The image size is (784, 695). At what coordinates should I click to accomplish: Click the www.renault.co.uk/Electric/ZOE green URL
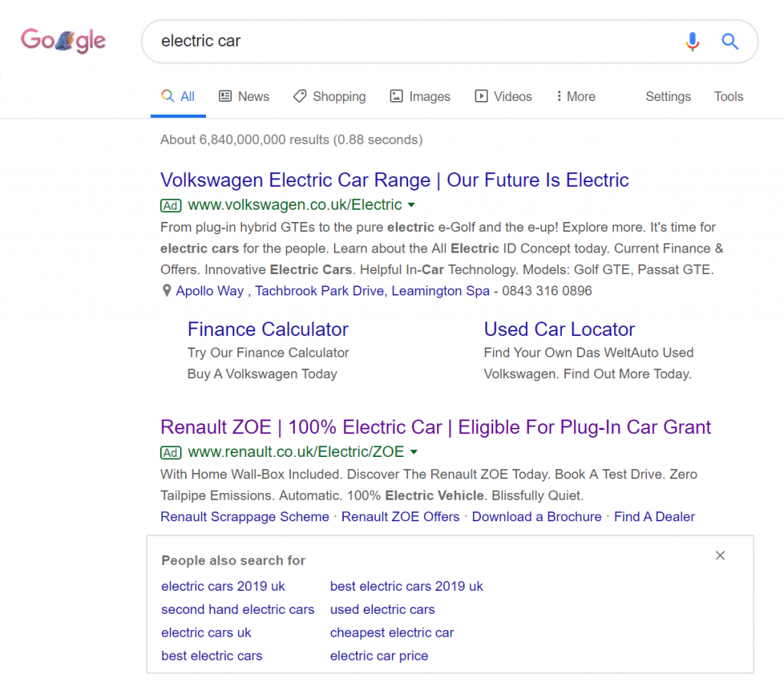click(x=296, y=452)
